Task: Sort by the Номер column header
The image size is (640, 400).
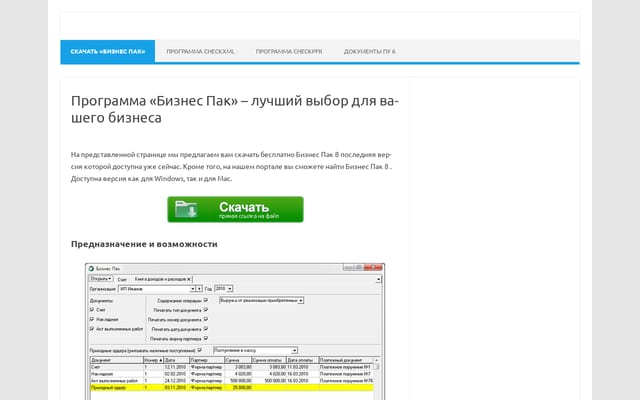Action: click(x=153, y=360)
